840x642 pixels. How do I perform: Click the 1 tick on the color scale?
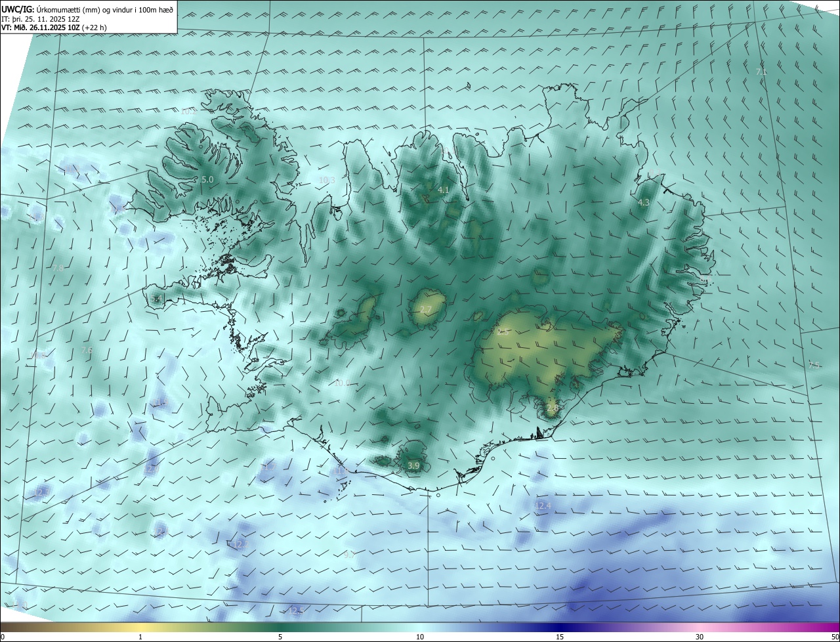click(x=140, y=637)
